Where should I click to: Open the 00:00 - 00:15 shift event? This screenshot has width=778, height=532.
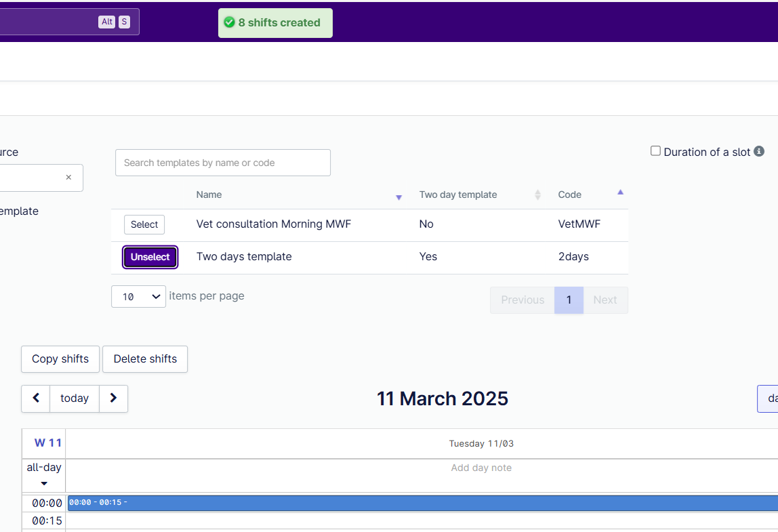[423, 503]
